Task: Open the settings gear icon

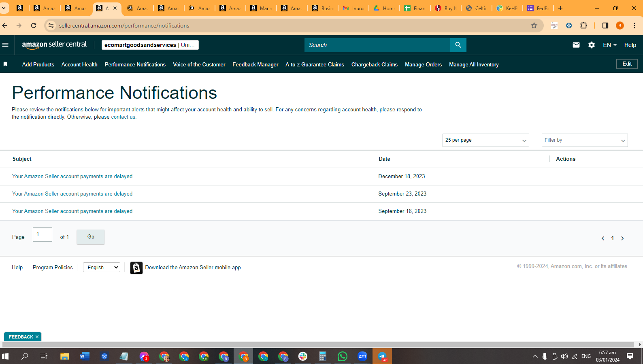Action: 592,45
